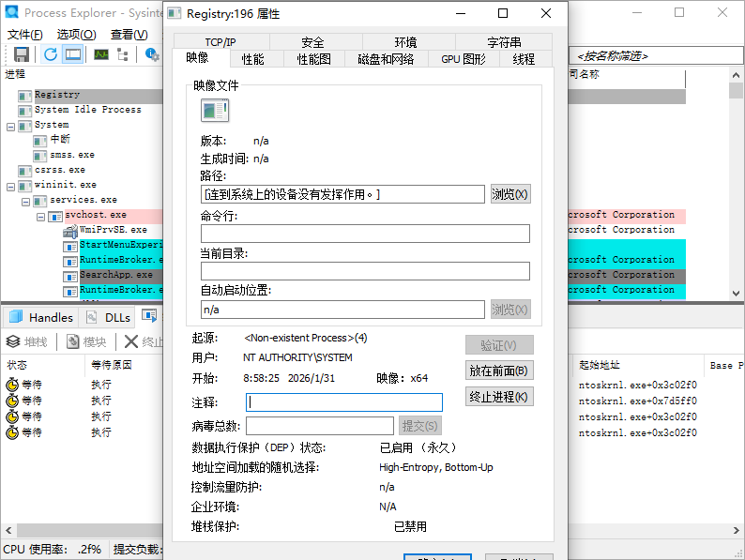Viewport: 745px width, 560px height.
Task: Switch to the 环境 tab
Action: click(406, 42)
